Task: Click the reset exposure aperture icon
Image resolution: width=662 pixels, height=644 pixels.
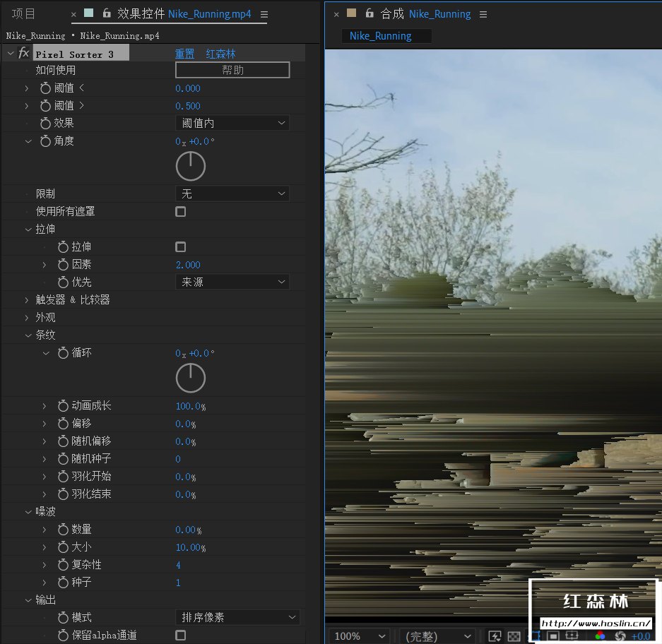Action: (x=620, y=636)
